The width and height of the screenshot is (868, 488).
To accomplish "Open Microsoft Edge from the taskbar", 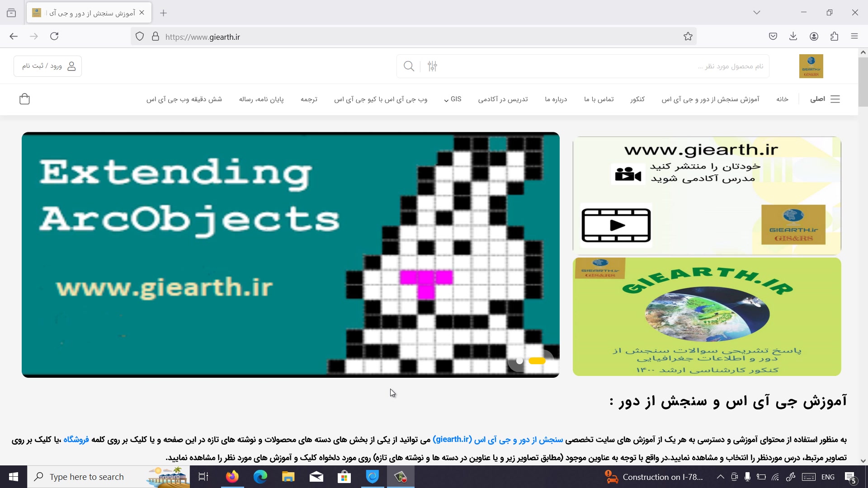I will [x=260, y=477].
